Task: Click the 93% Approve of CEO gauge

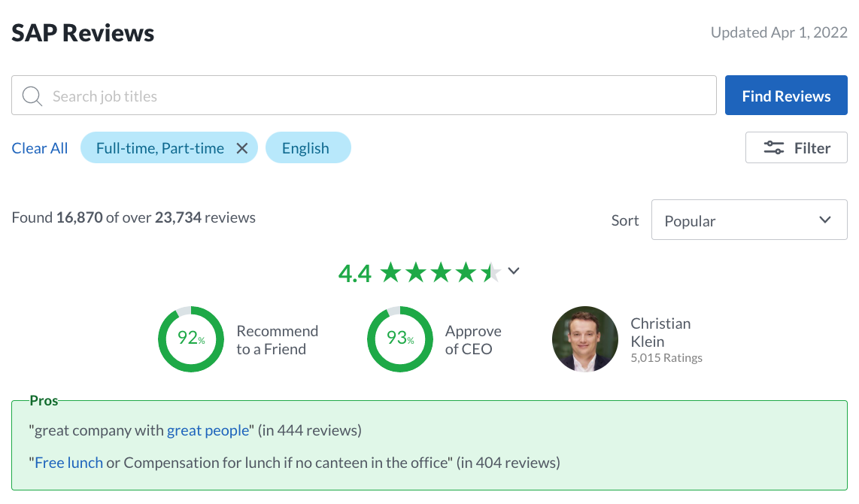Action: [400, 339]
